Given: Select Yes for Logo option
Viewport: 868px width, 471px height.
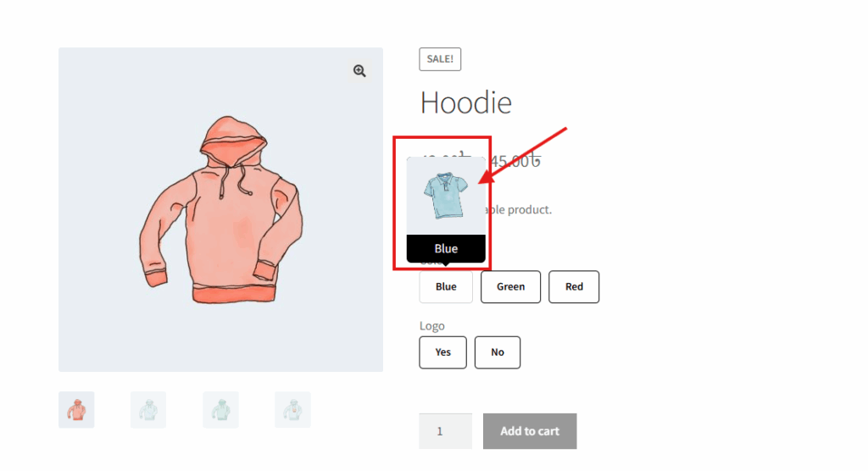Looking at the screenshot, I should point(442,352).
